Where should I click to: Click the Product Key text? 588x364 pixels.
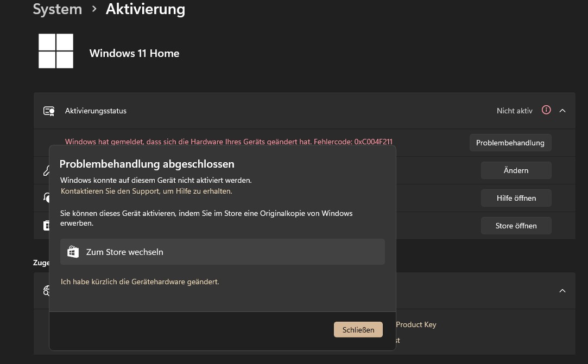(416, 324)
